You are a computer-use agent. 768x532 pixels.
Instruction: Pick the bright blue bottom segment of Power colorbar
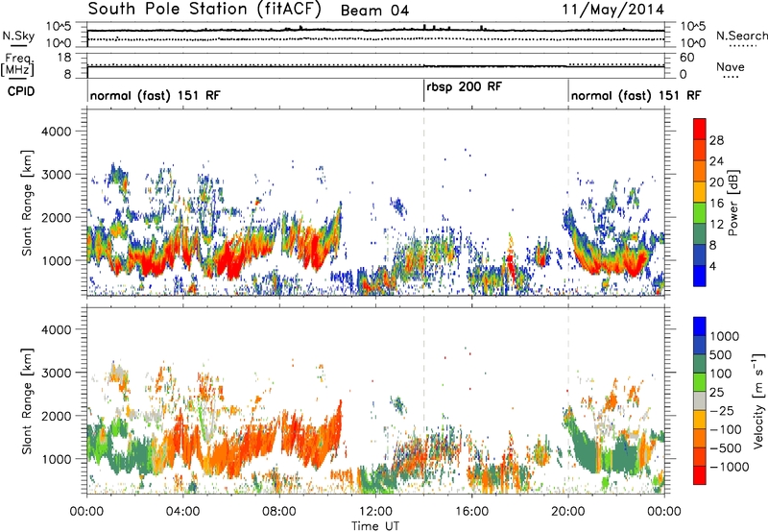[x=700, y=276]
